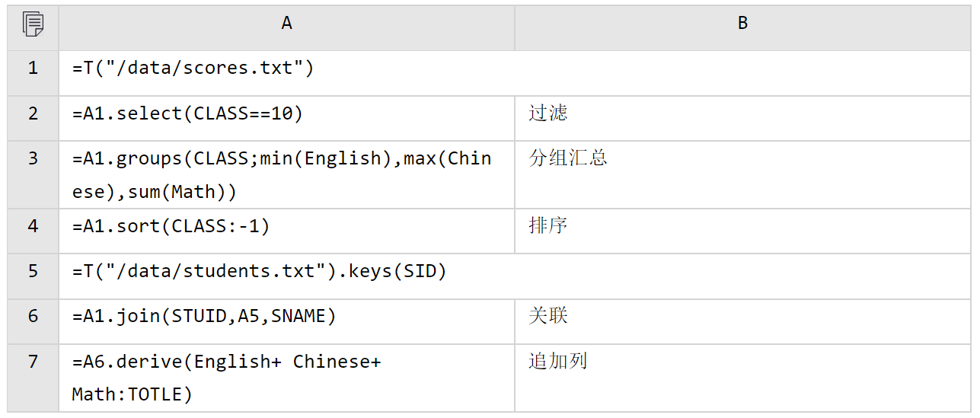980x418 pixels.
Task: Select row 3 header
Action: coord(33,174)
